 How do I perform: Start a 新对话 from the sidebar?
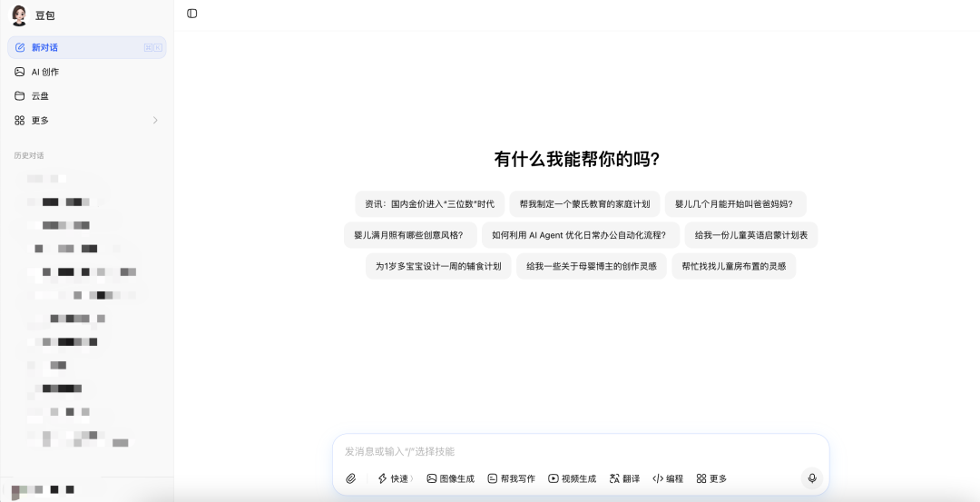[87, 47]
